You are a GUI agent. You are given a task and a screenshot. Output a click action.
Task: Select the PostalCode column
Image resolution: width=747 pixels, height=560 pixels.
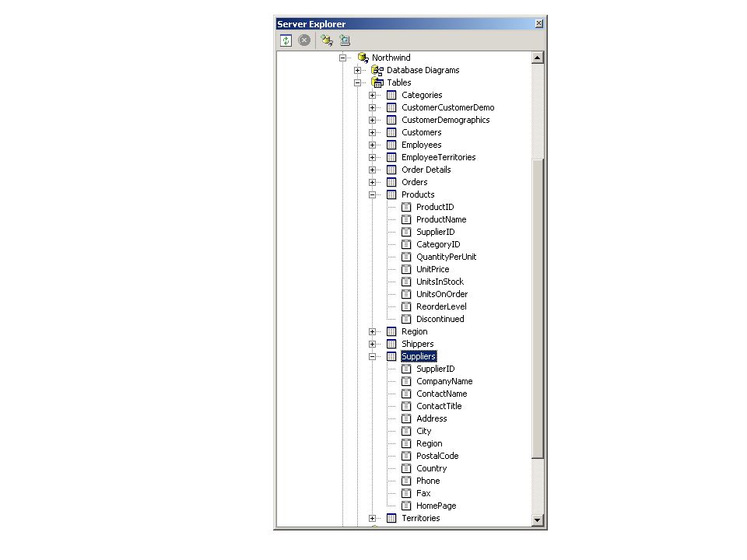click(x=437, y=457)
